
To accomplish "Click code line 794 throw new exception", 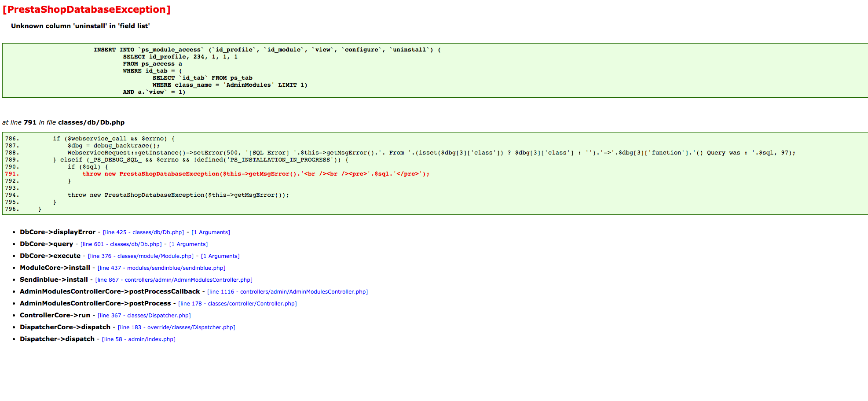I will pyautogui.click(x=179, y=195).
